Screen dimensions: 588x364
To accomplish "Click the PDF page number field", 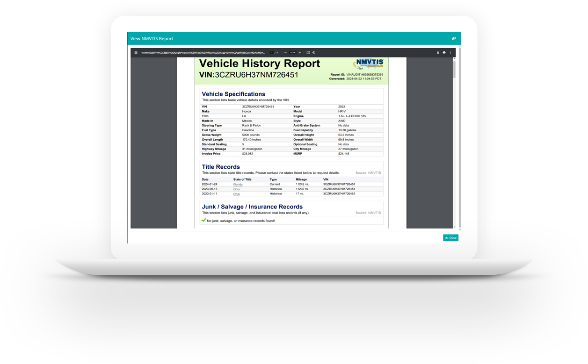I will pyautogui.click(x=272, y=52).
